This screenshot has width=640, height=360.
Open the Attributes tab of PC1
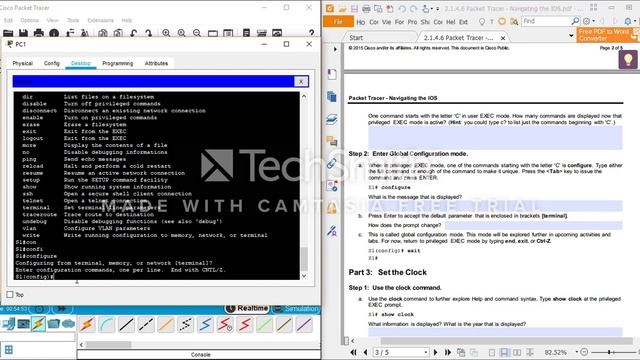tap(156, 63)
